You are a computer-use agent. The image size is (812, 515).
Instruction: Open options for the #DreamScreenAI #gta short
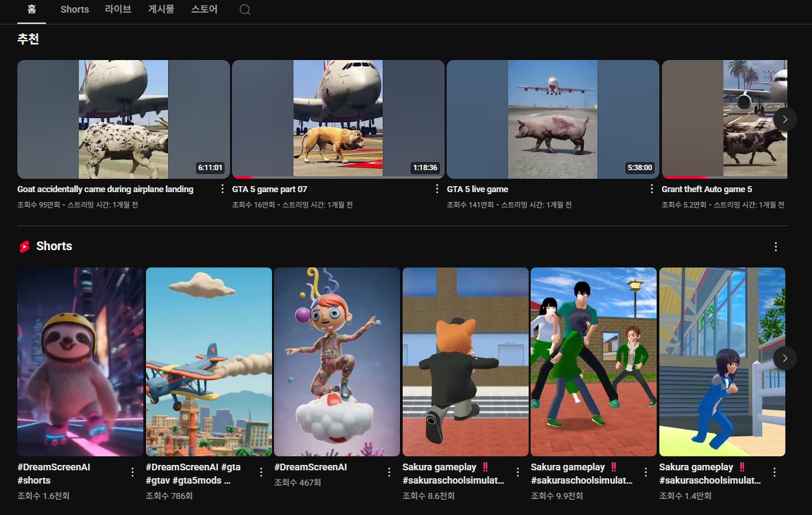pyautogui.click(x=261, y=472)
